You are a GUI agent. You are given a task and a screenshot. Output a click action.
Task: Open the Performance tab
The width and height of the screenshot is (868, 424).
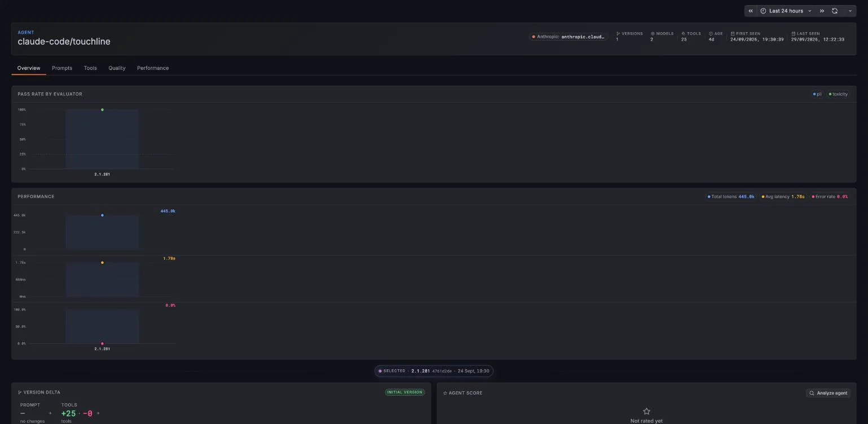point(153,68)
